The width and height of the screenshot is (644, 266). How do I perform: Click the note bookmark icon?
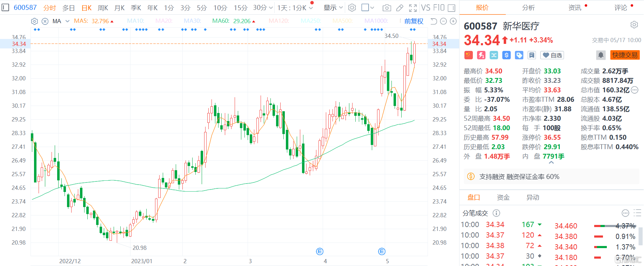tap(532, 55)
